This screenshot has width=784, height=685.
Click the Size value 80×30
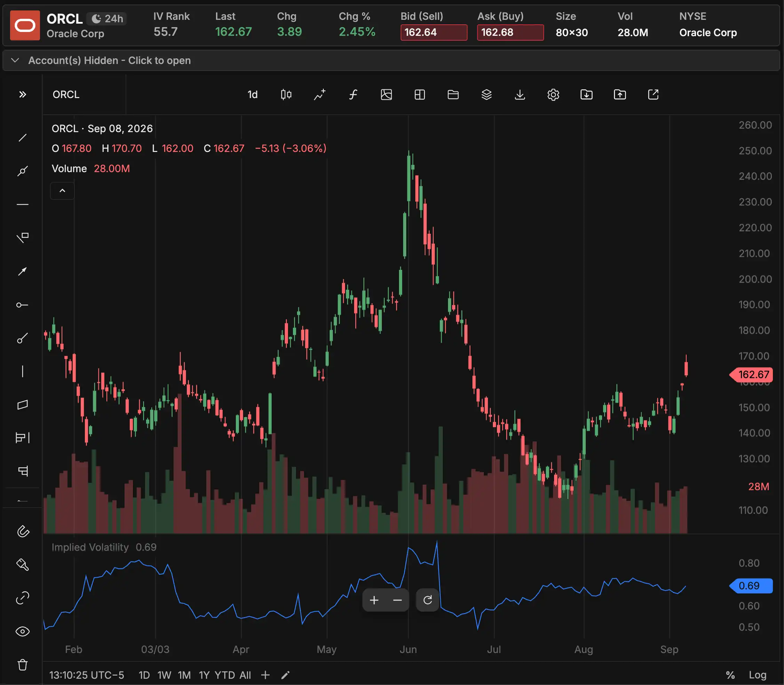[572, 32]
